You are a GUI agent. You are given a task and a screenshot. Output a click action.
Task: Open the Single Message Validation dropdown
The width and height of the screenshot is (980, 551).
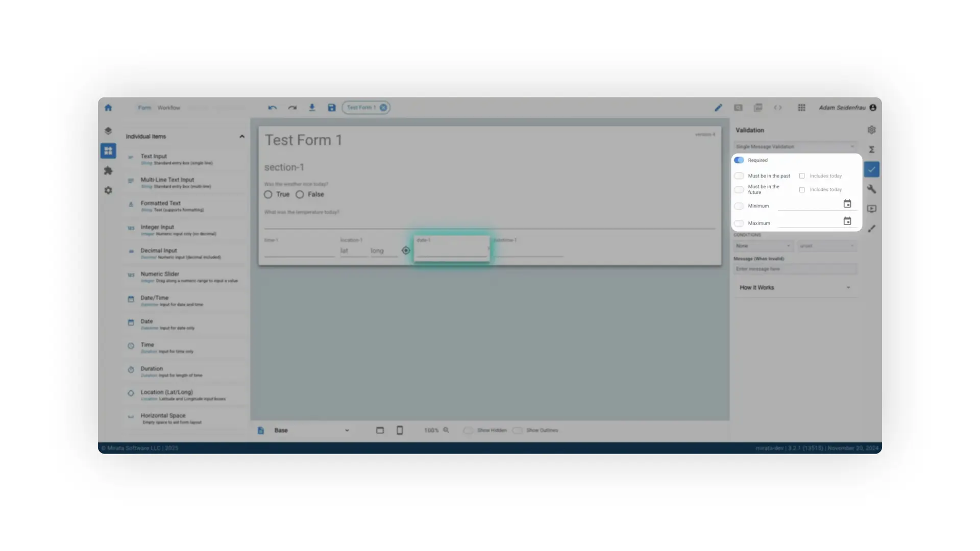coord(795,146)
